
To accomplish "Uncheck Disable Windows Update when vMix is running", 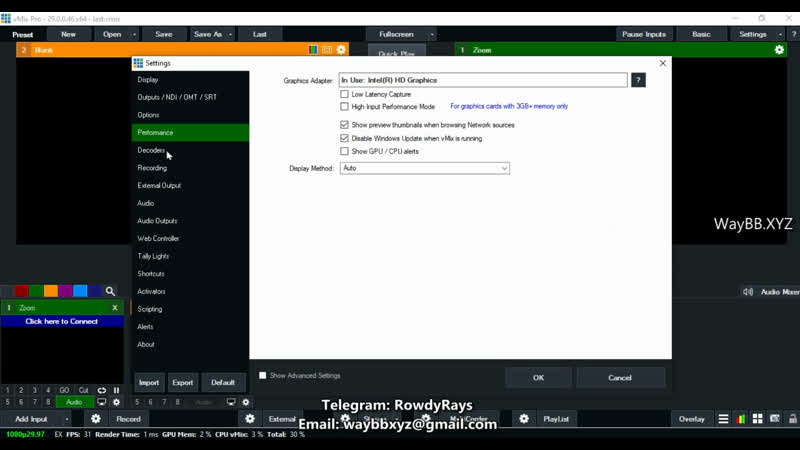I will click(345, 138).
